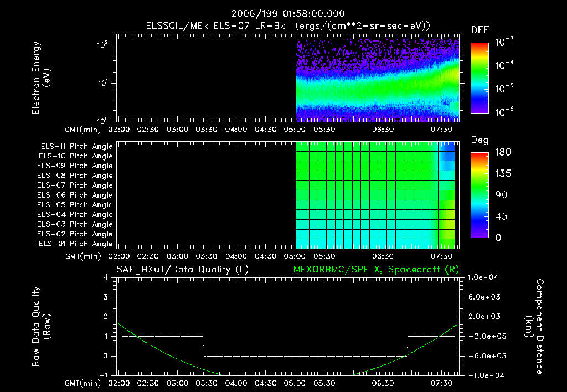Click 03:30 time tick under the spectrogram panel
567x392 pixels.
(207, 130)
